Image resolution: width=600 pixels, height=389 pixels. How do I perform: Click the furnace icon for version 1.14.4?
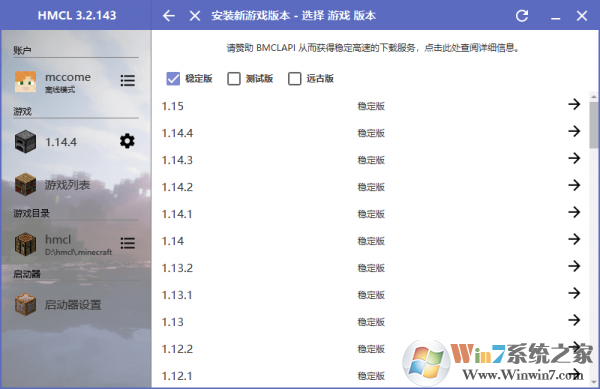click(x=25, y=142)
